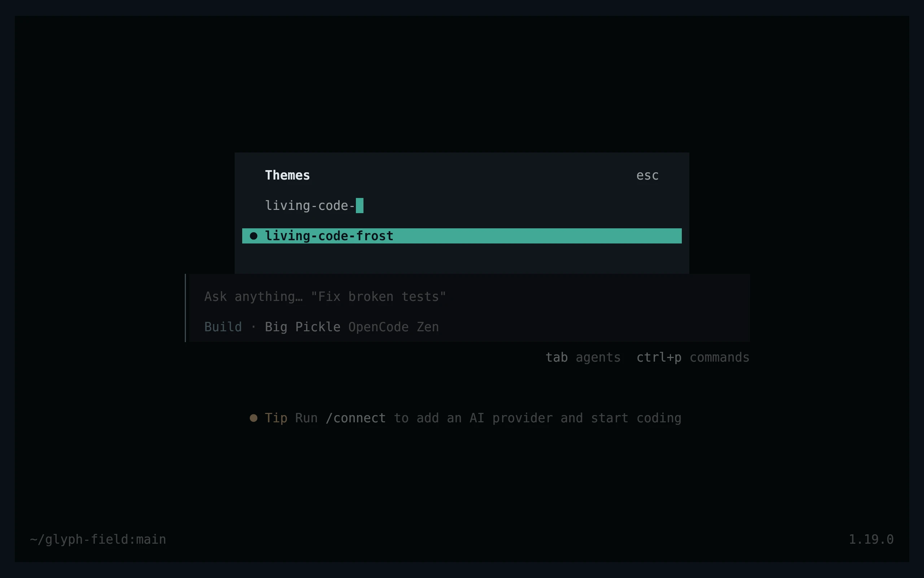Click the Build agent label
The image size is (924, 578).
(x=223, y=327)
